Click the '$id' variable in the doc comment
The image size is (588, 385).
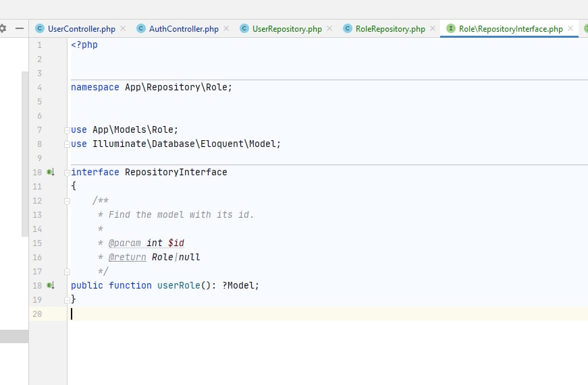(176, 243)
